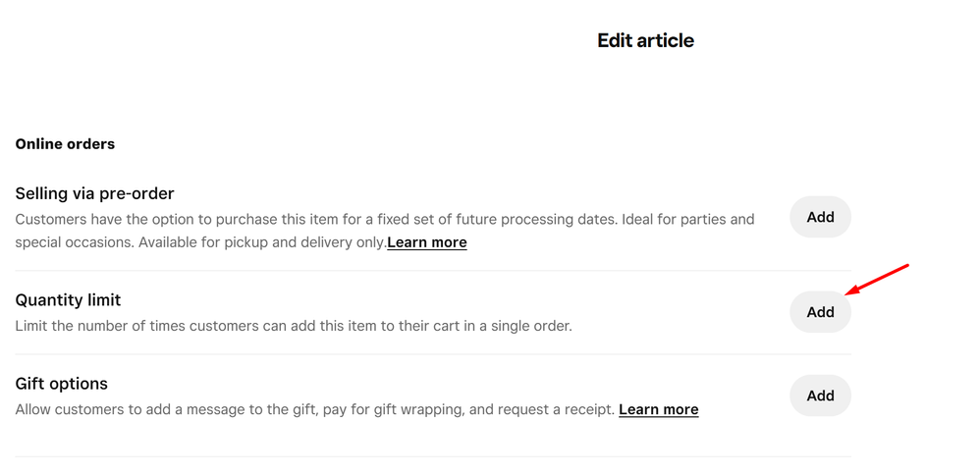Click the Quantity limit heading
The height and width of the screenshot is (475, 980).
click(x=68, y=300)
